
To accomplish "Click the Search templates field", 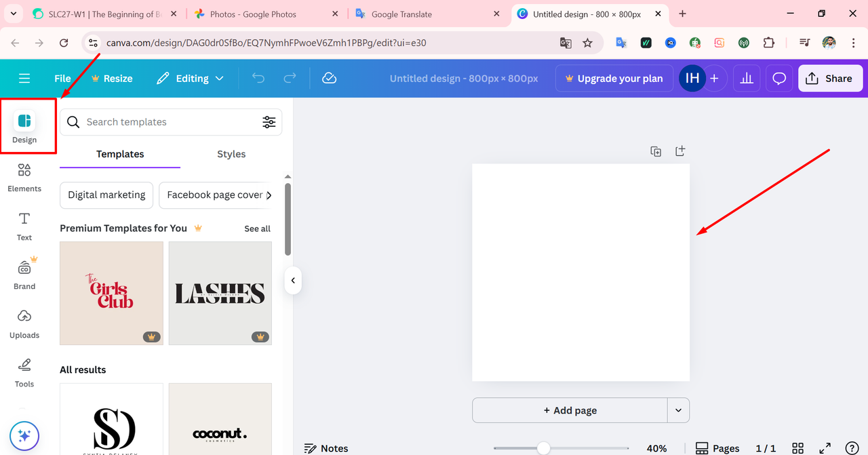I will pos(171,122).
